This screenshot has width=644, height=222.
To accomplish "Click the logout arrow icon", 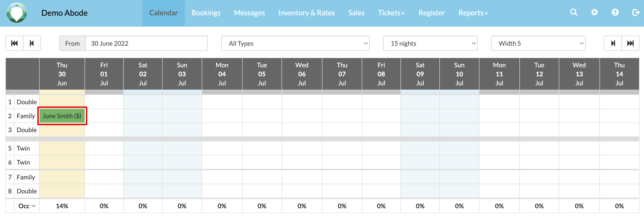I will click(x=635, y=12).
